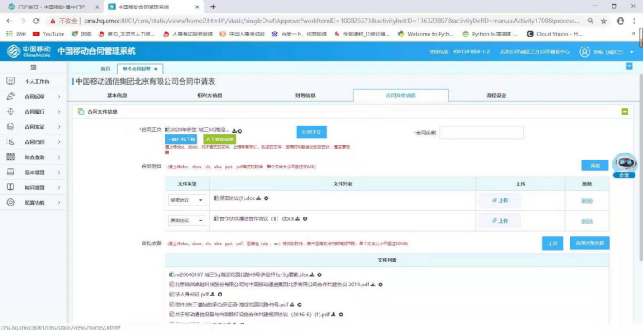Image resolution: width=644 pixels, height=332 pixels.
Task: Open 个人工作台 in the sidebar
Action: click(x=36, y=81)
